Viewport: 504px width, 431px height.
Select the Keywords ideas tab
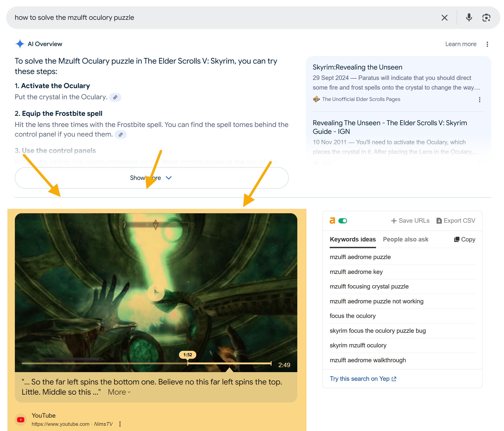click(353, 239)
